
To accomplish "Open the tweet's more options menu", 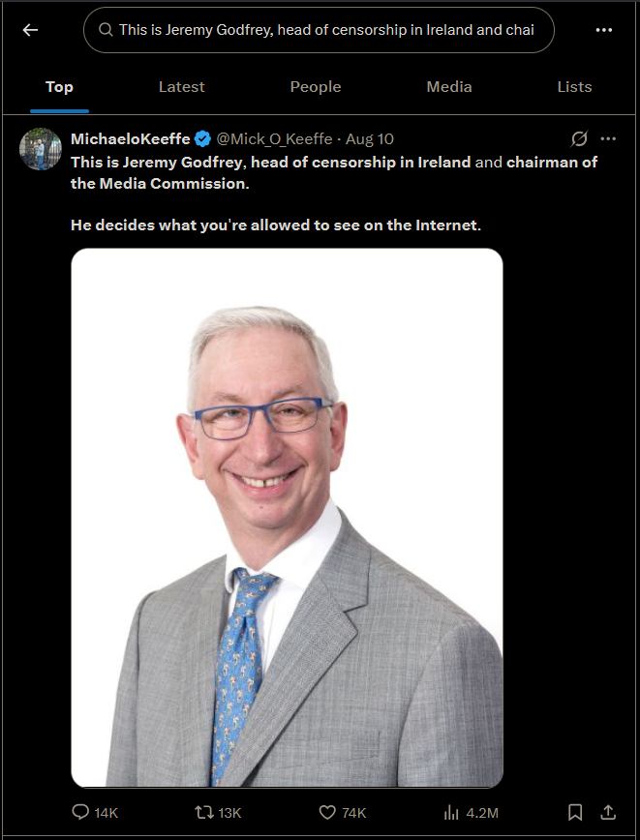I will [608, 138].
